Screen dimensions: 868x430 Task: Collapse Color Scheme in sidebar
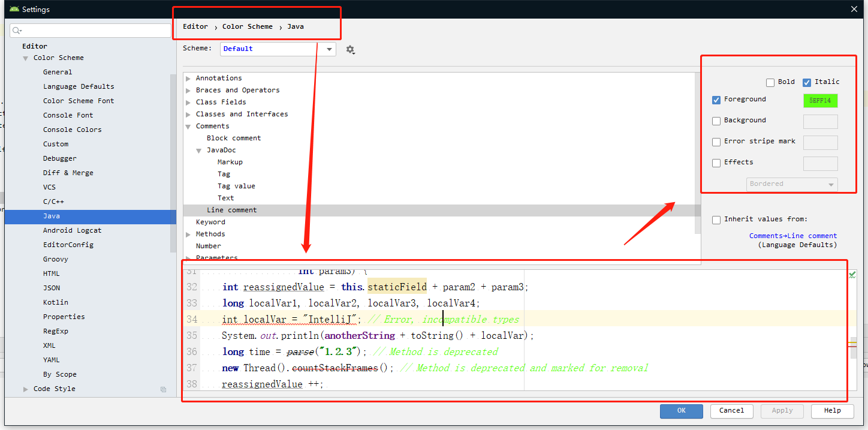click(26, 58)
